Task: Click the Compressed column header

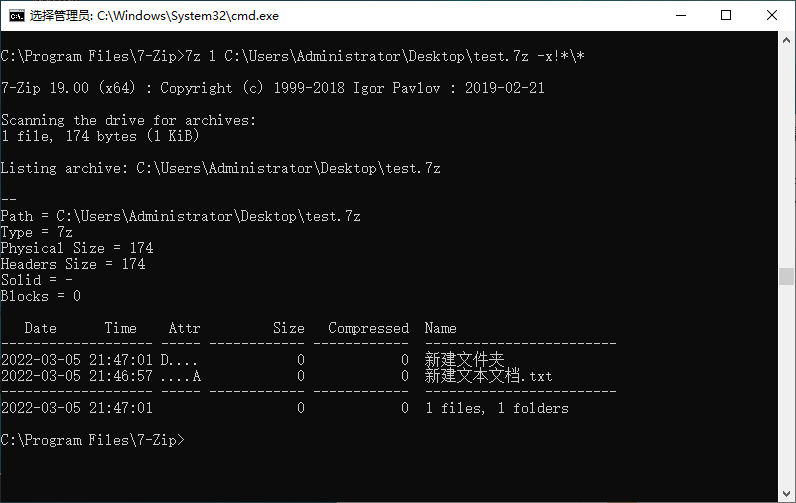Action: (368, 328)
